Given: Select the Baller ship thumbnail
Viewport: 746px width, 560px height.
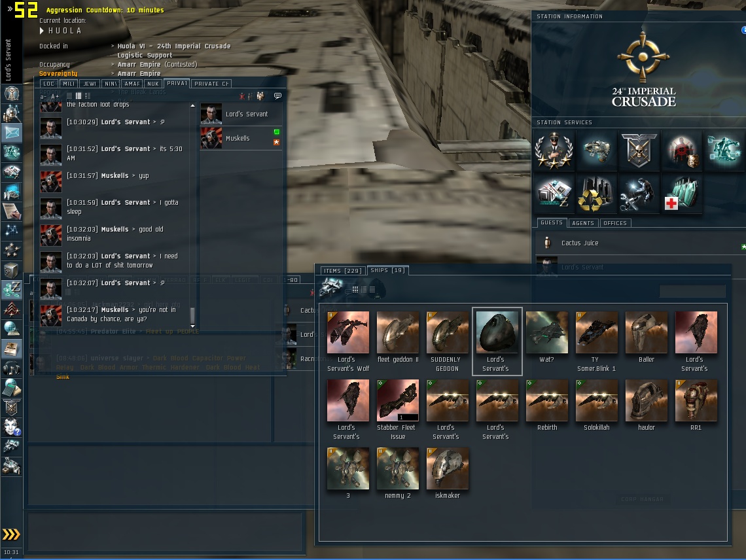Looking at the screenshot, I should coord(646,332).
